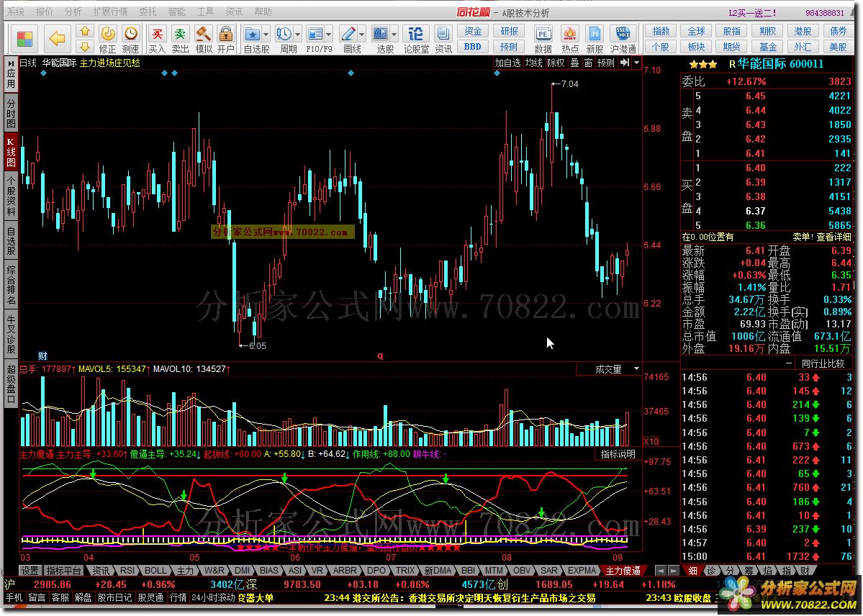The height and width of the screenshot is (616, 863).
Task: Open the 报价 menu
Action: coord(44,12)
